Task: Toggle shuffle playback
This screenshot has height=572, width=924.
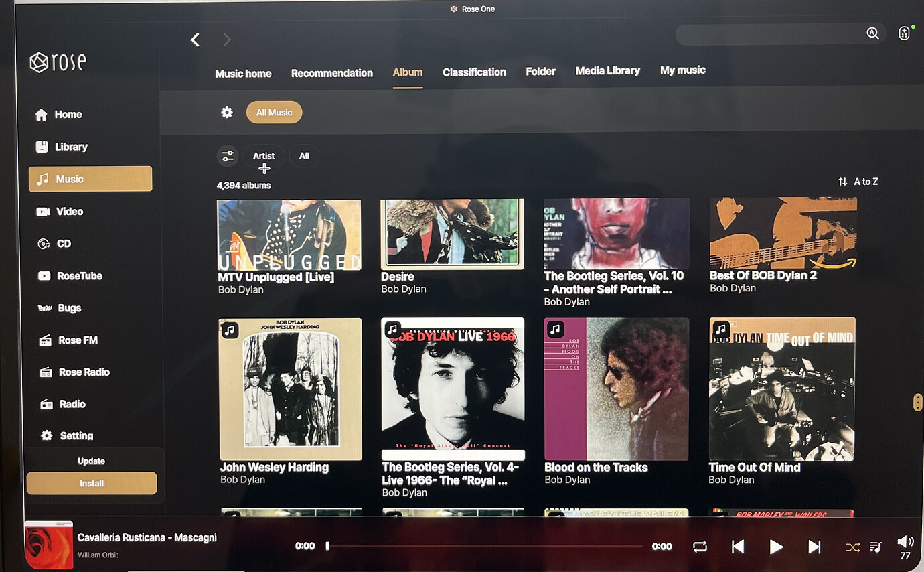Action: coord(852,547)
